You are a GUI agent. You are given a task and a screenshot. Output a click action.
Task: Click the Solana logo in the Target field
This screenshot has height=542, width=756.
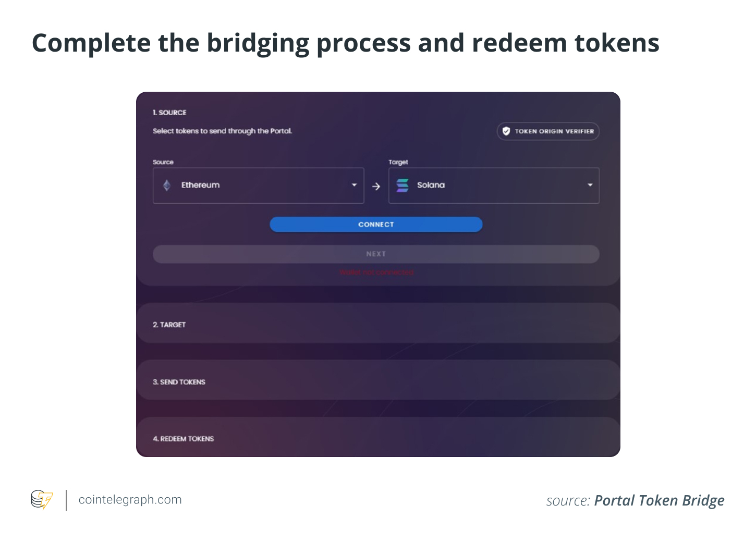pos(403,185)
